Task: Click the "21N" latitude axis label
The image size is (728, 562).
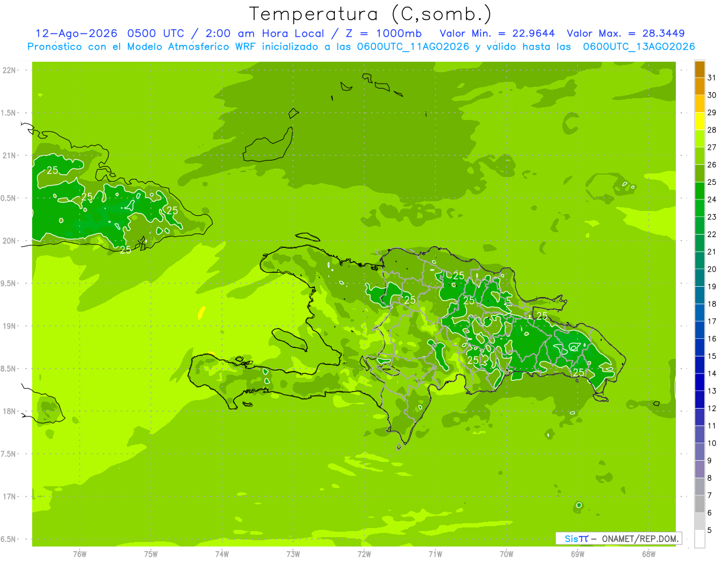Action: click(x=9, y=155)
